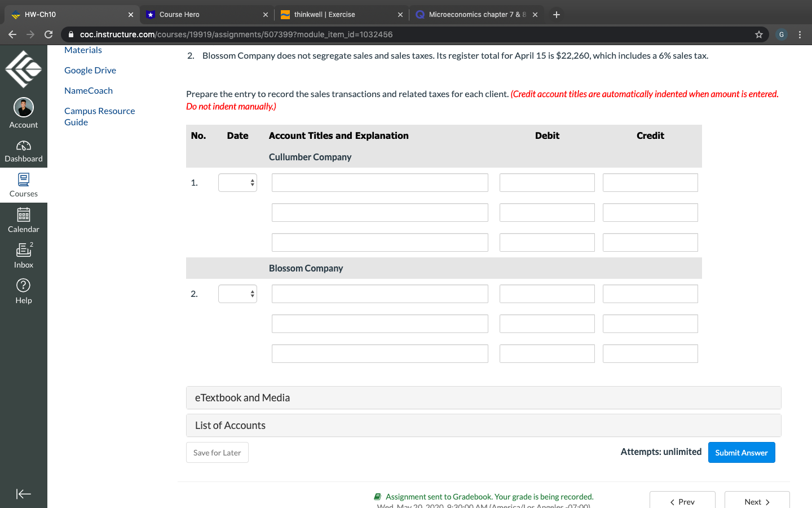Viewport: 812px width, 508px height.
Task: Open the date dropdown for entry 1
Action: click(237, 182)
